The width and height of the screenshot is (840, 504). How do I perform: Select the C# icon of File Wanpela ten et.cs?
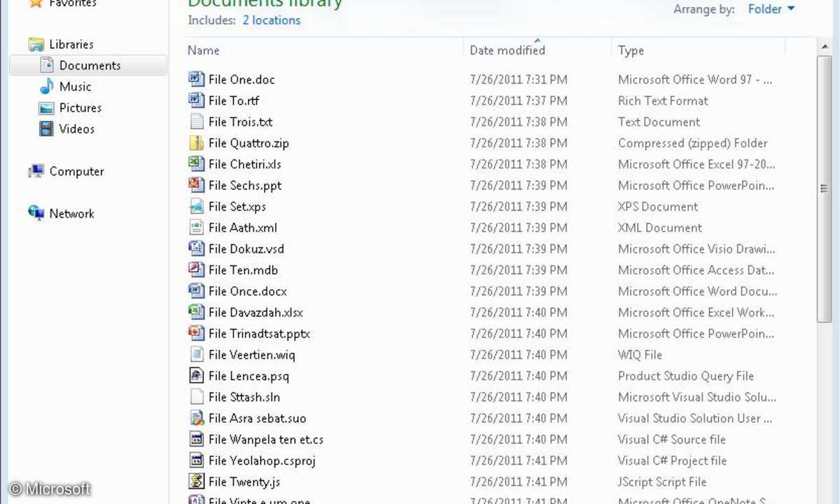pos(197,439)
